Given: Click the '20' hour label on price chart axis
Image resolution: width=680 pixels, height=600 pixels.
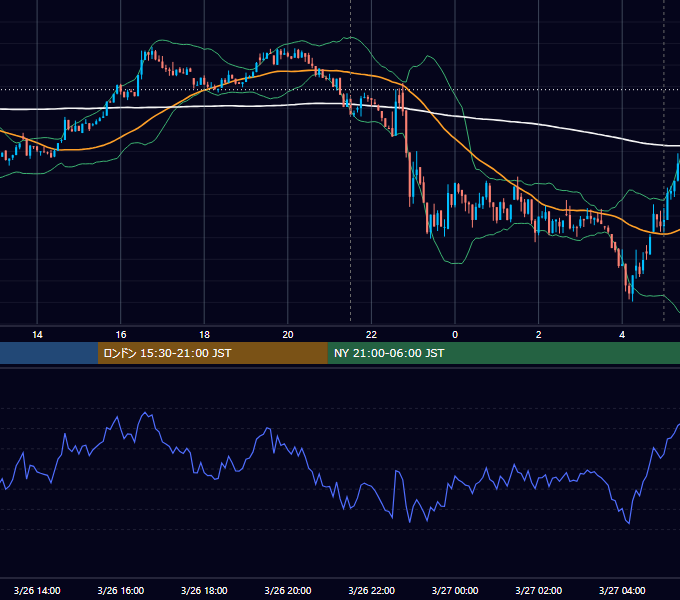Looking at the screenshot, I should (x=288, y=335).
